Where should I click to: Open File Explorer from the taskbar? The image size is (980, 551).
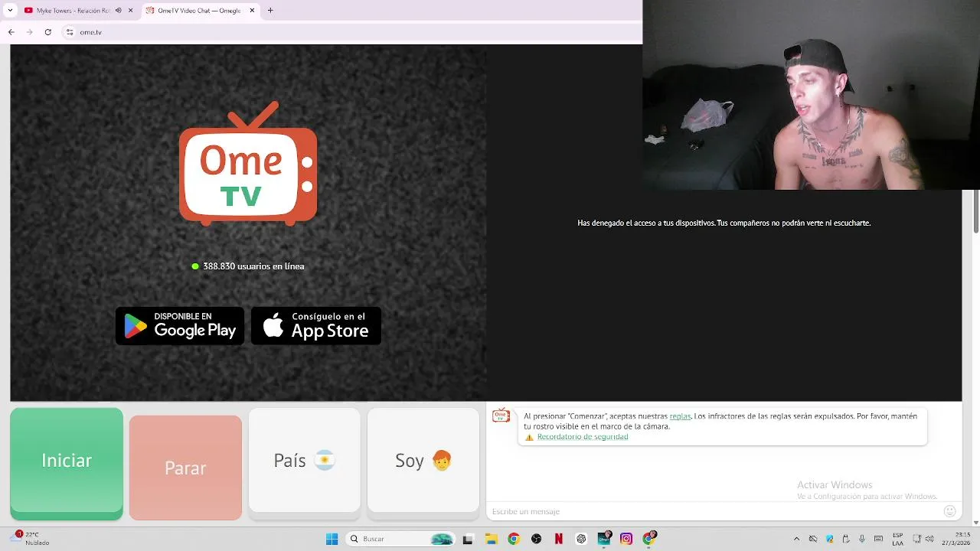491,539
